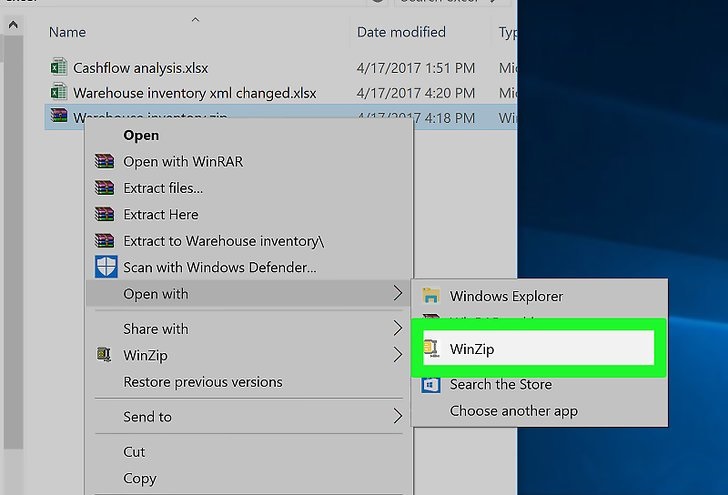Sort by the Date modified column header
Viewport: 728px width, 495px height.
(x=401, y=32)
